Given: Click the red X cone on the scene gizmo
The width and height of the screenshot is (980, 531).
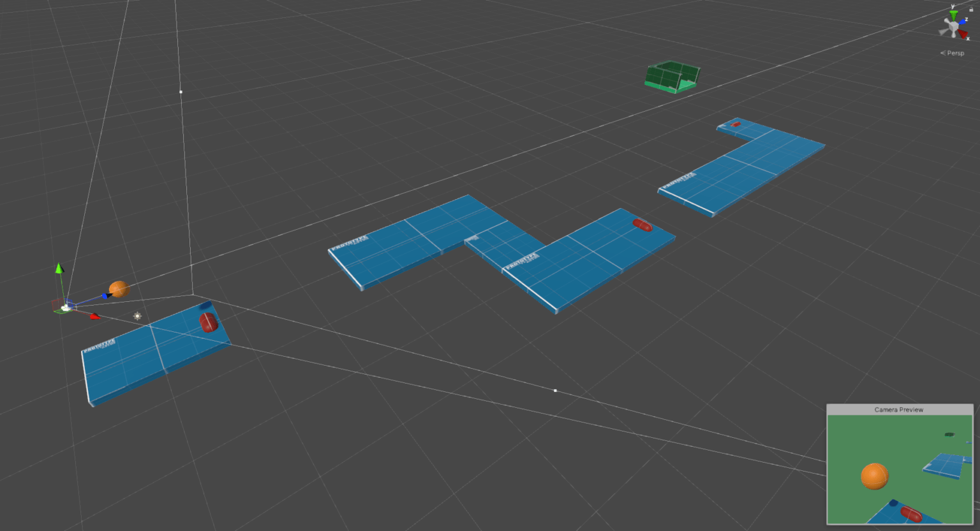Looking at the screenshot, I should (963, 34).
